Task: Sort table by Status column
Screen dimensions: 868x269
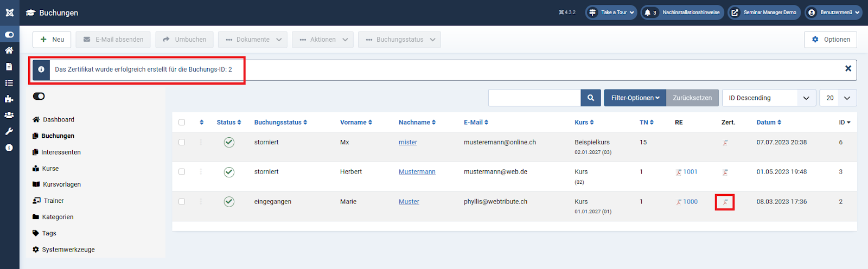Action: (x=229, y=123)
